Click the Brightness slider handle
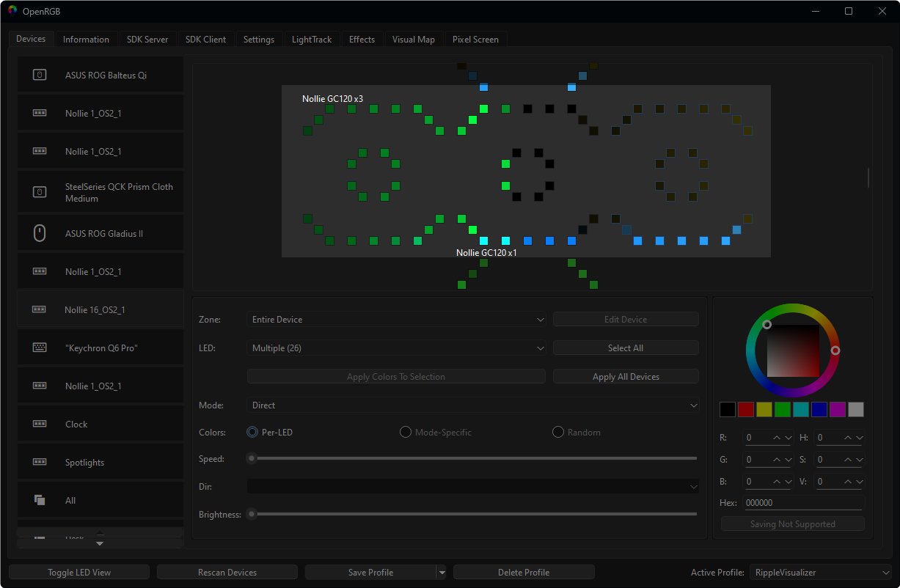This screenshot has width=900, height=588. (252, 514)
